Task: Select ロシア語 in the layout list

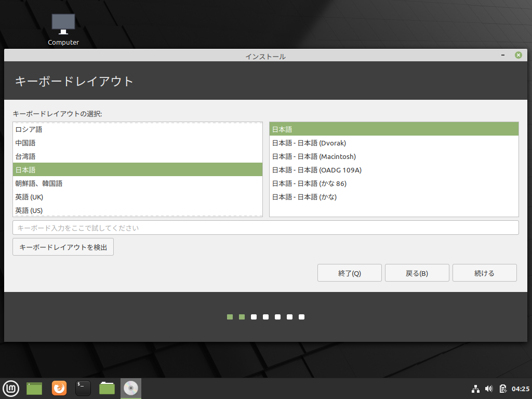Action: click(x=137, y=129)
